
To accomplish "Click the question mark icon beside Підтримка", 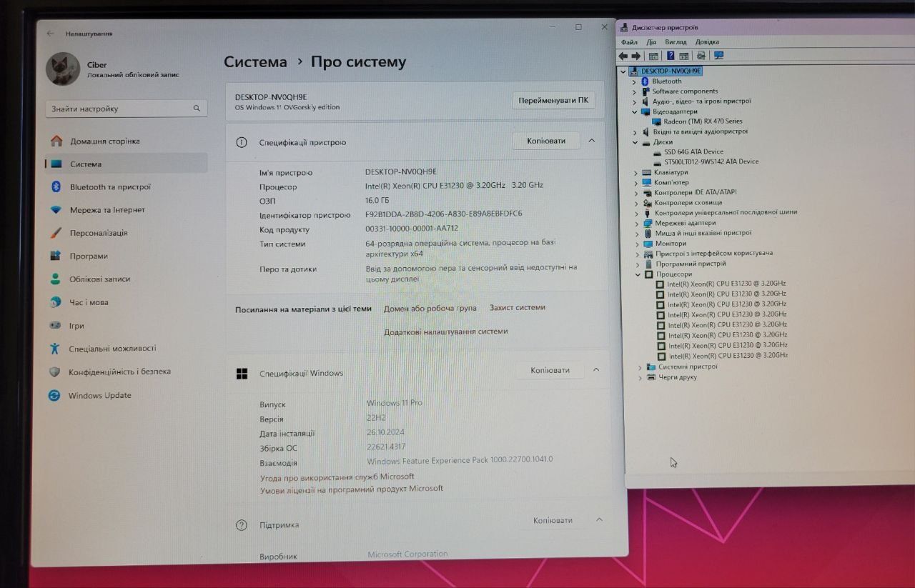I will tap(242, 525).
